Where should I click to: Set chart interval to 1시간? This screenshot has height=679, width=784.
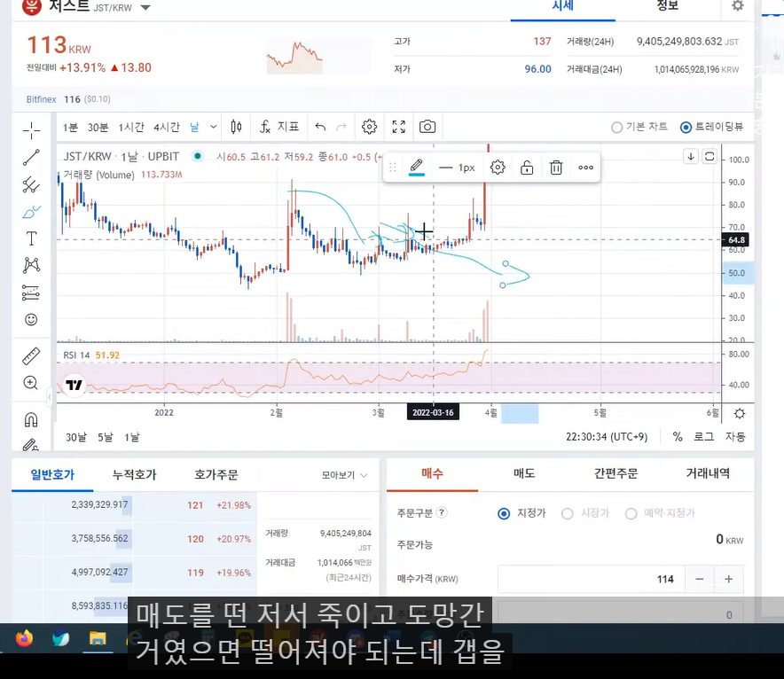point(131,127)
